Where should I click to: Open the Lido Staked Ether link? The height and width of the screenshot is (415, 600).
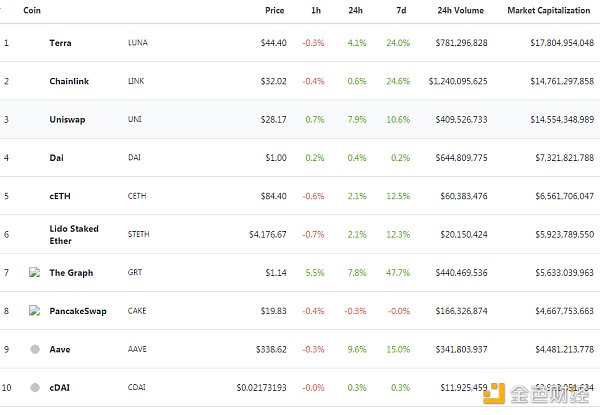click(x=74, y=234)
